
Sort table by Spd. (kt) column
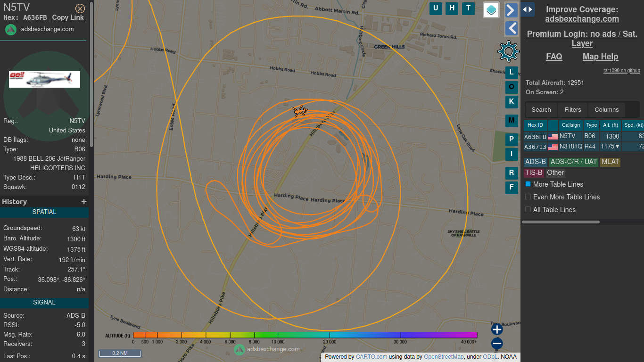pyautogui.click(x=633, y=125)
